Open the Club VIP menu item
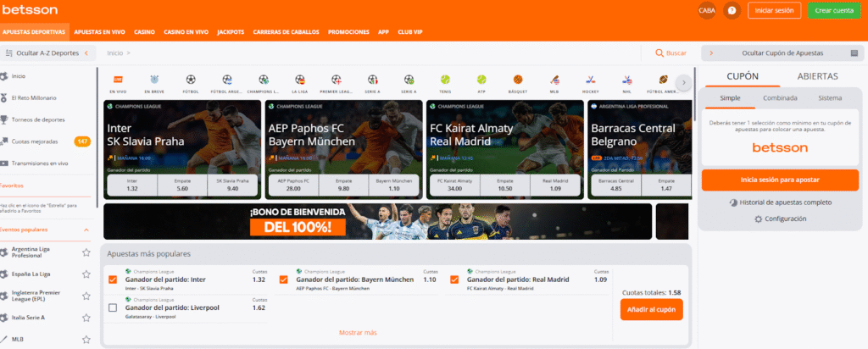The image size is (868, 349). pyautogui.click(x=410, y=32)
